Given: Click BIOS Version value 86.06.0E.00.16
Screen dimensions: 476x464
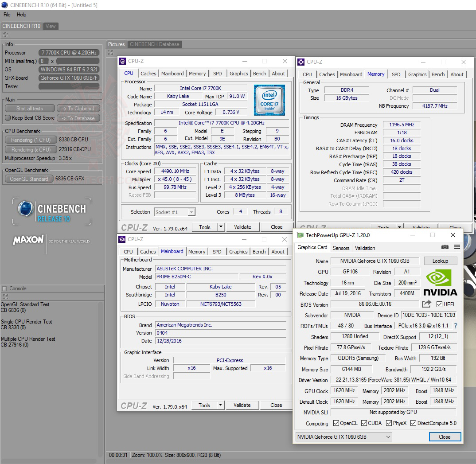Looking at the screenshot, I should point(375,304).
